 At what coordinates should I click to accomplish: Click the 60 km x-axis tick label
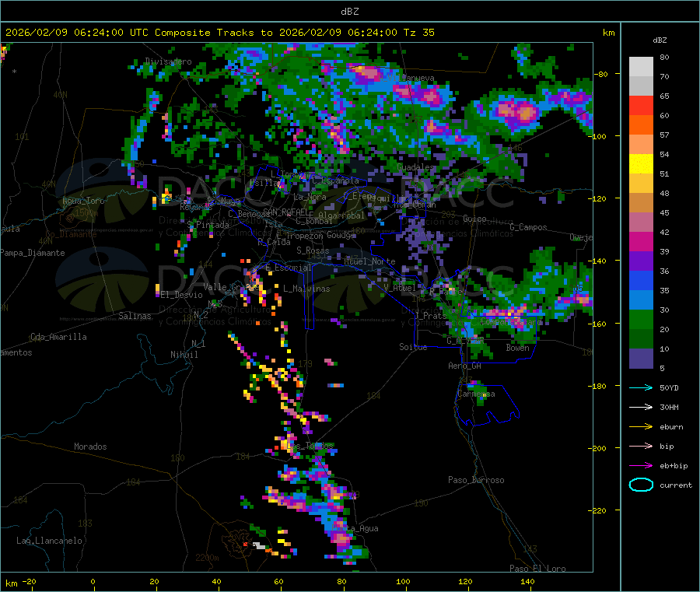pyautogui.click(x=278, y=581)
